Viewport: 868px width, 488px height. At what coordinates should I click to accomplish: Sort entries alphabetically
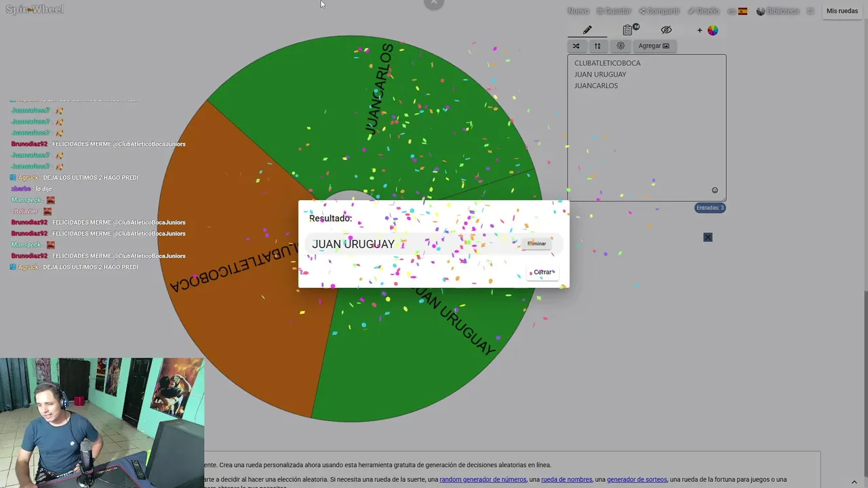[597, 45]
